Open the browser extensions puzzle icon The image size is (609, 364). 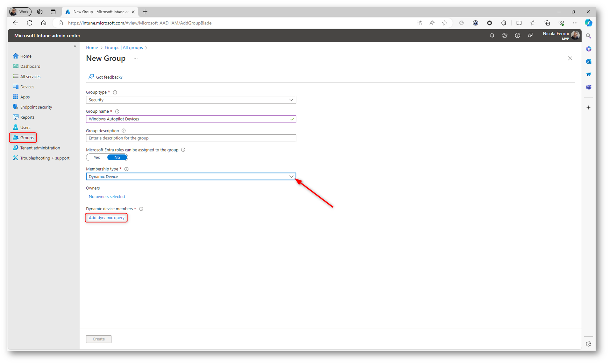pyautogui.click(x=503, y=23)
